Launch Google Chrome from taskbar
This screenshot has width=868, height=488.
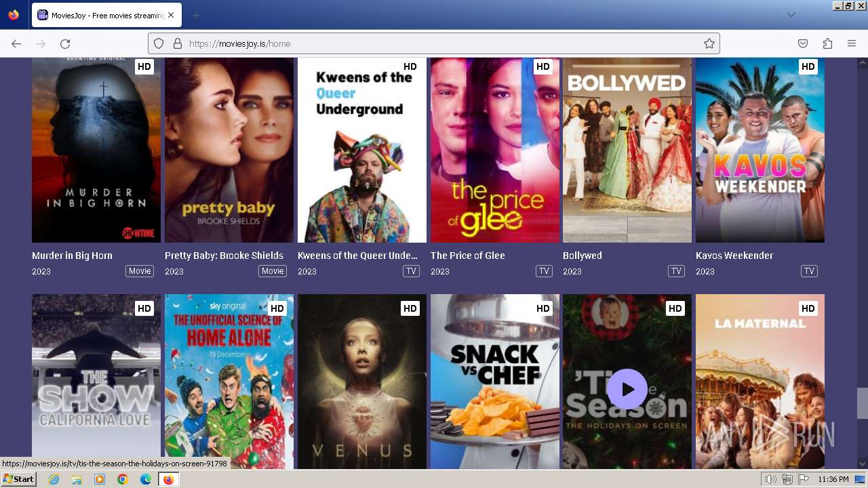click(x=123, y=479)
